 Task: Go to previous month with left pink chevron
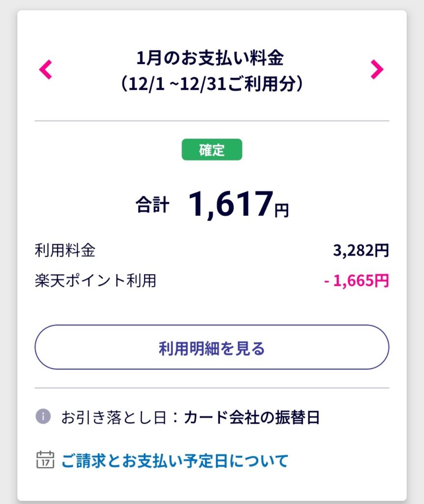coord(45,70)
